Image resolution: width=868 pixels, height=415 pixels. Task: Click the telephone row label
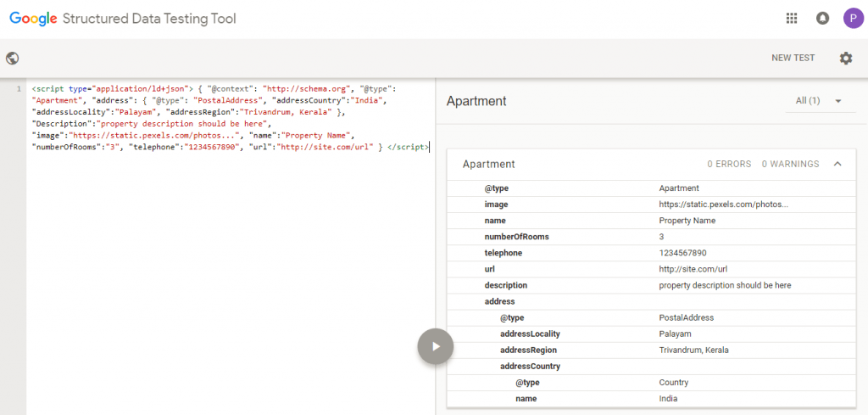point(504,253)
